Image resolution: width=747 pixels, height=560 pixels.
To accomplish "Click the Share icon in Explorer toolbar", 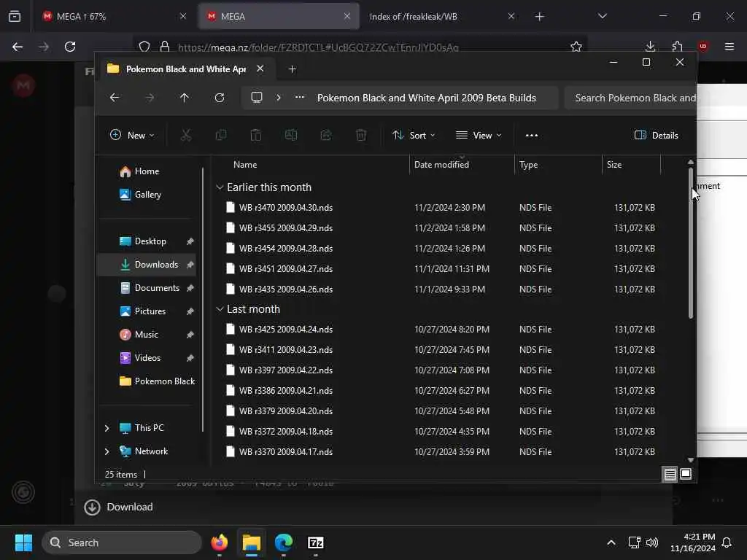I will click(326, 135).
